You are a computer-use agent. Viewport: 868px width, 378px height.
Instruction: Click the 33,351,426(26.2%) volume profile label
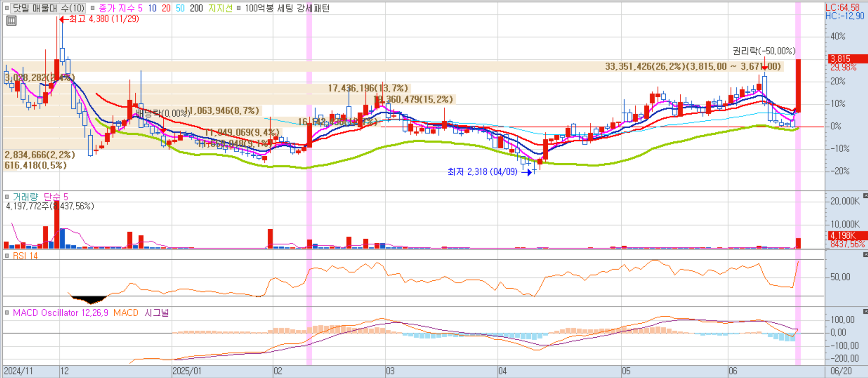[x=693, y=66]
